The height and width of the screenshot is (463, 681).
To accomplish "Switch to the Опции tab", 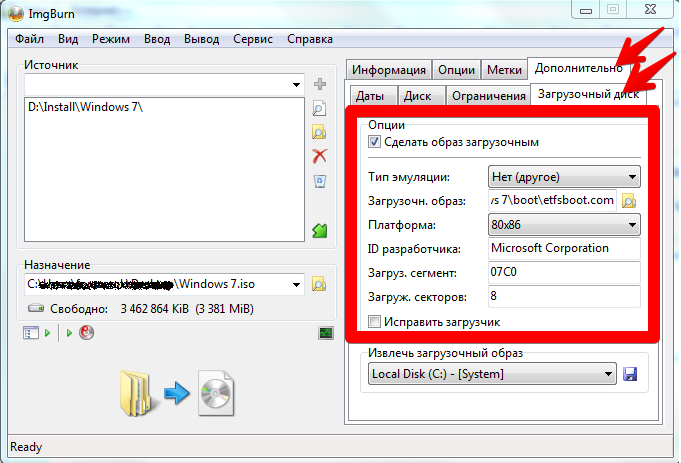I will click(456, 70).
